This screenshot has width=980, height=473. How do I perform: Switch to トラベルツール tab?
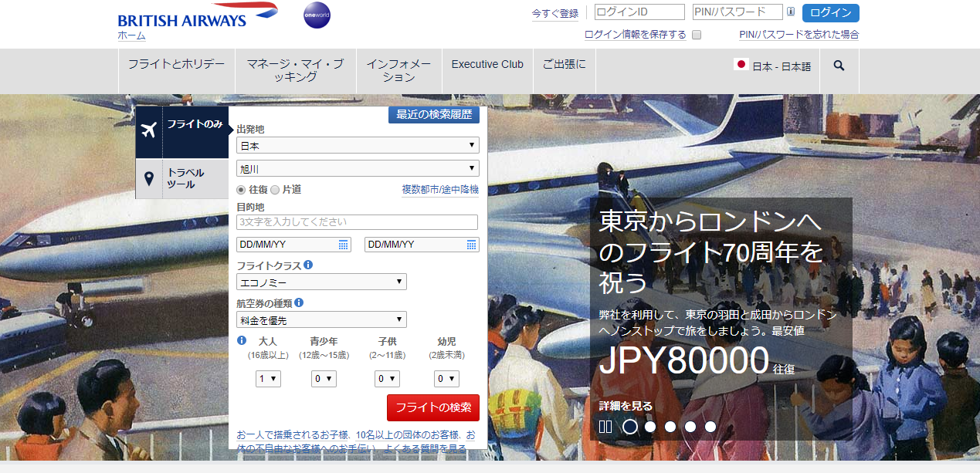click(182, 178)
